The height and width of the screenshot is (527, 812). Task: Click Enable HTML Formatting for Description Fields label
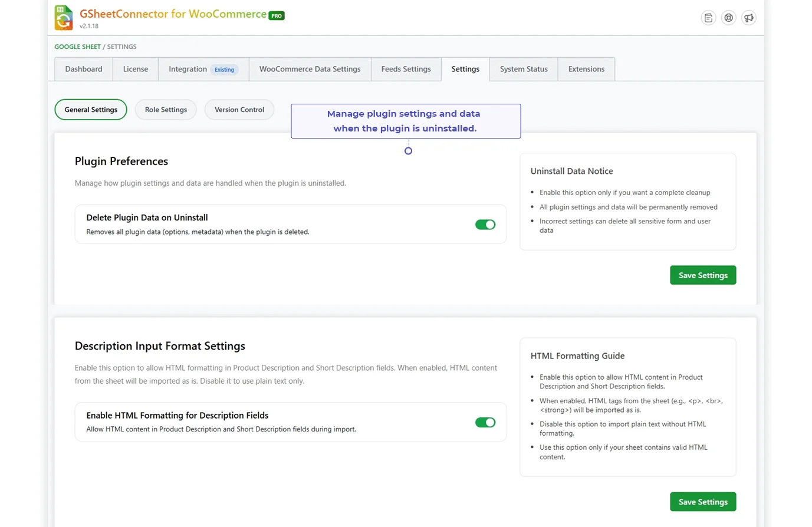point(177,416)
